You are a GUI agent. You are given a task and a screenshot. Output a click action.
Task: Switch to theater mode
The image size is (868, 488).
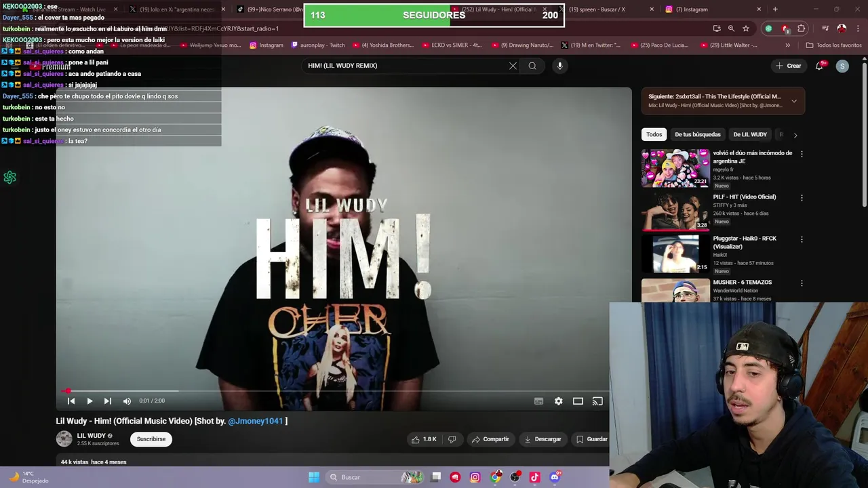tap(578, 401)
